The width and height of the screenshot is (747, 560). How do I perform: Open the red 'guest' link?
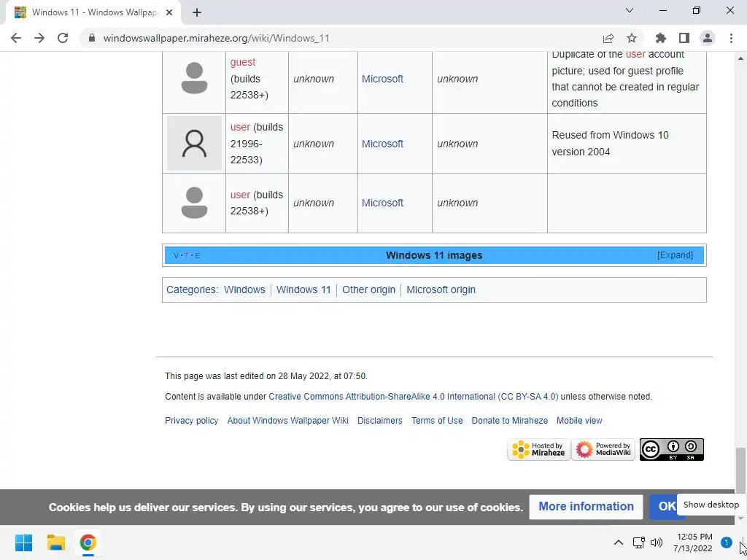242,62
